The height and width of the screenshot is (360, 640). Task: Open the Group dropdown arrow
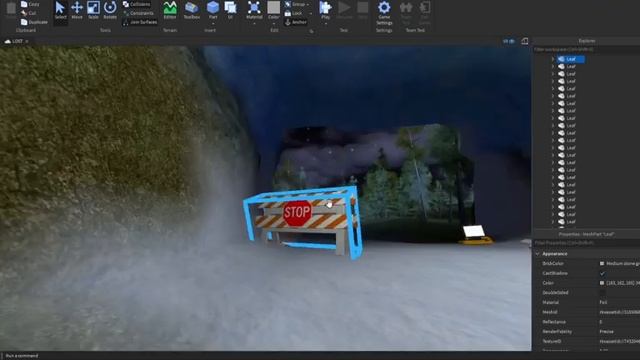[x=308, y=4]
